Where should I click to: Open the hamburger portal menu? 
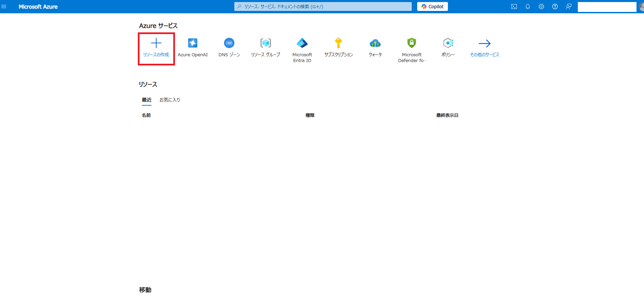pyautogui.click(x=4, y=6)
